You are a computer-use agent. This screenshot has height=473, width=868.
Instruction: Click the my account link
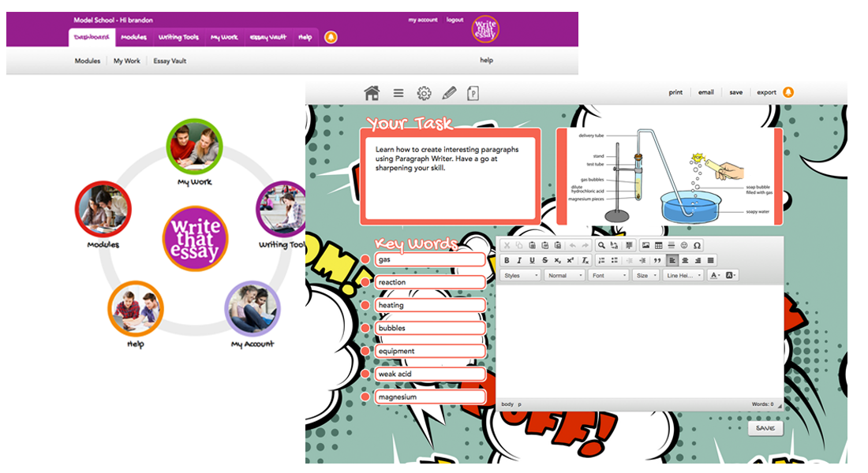(x=423, y=20)
